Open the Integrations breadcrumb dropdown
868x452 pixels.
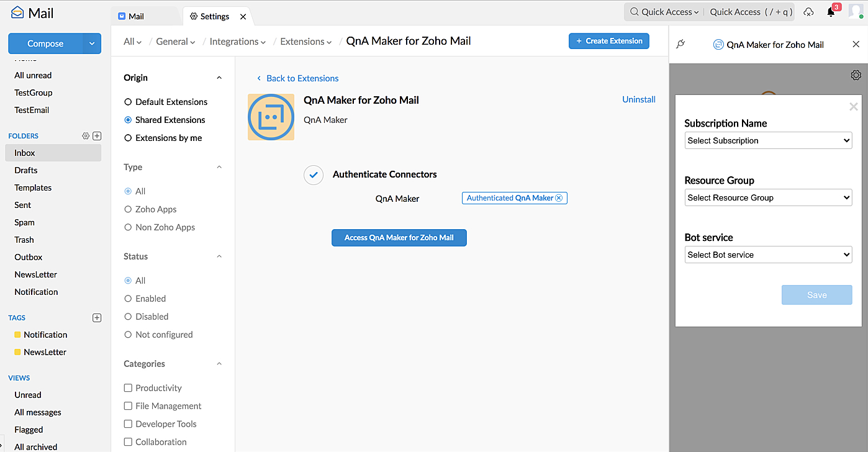pyautogui.click(x=238, y=42)
